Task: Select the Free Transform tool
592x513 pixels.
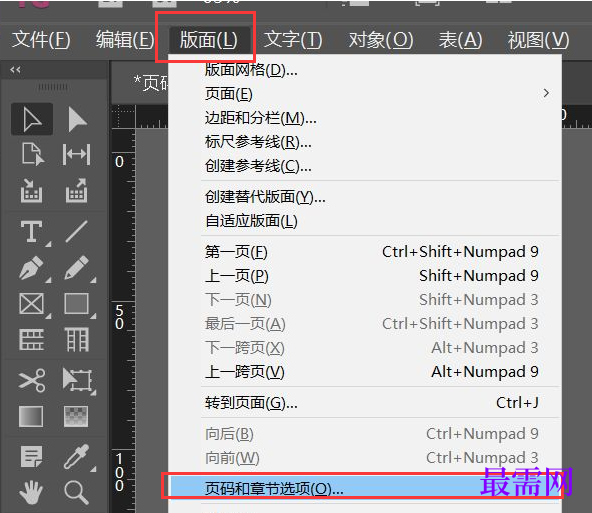Action: click(77, 380)
